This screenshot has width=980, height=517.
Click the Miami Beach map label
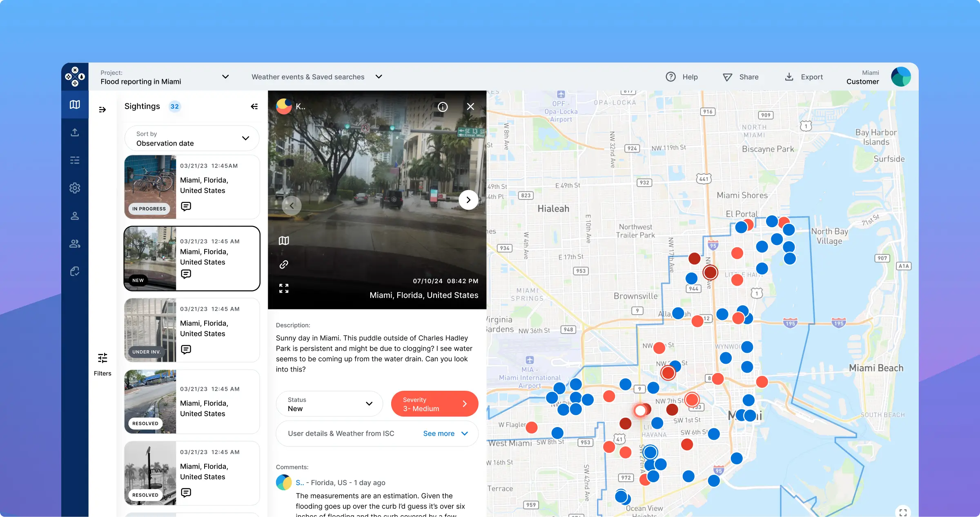click(876, 368)
